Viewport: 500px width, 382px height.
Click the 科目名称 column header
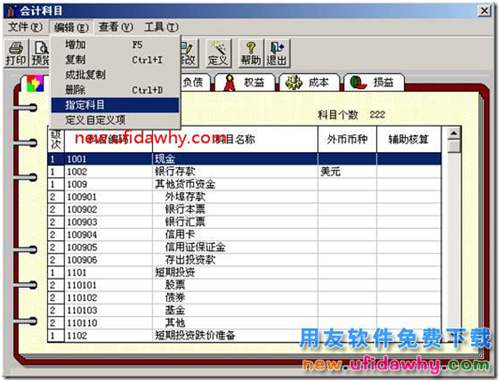pyautogui.click(x=235, y=139)
